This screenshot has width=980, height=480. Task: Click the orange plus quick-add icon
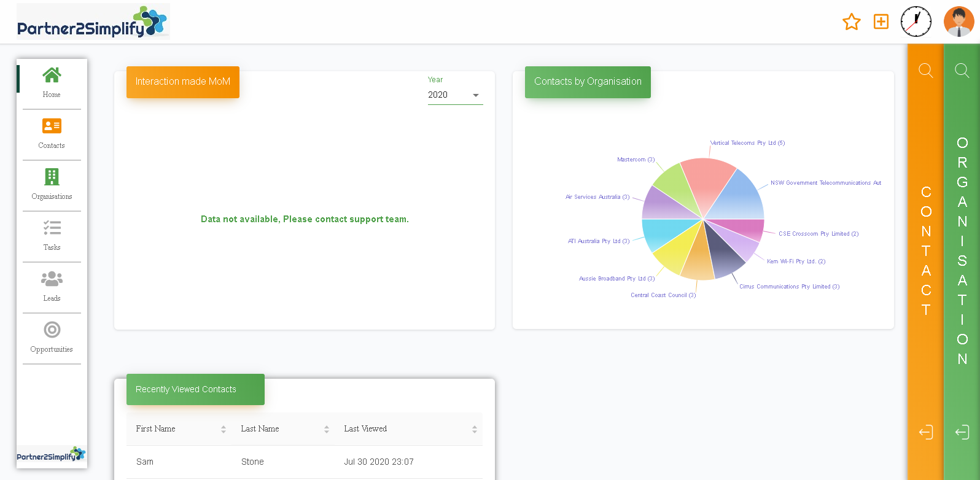tap(881, 21)
